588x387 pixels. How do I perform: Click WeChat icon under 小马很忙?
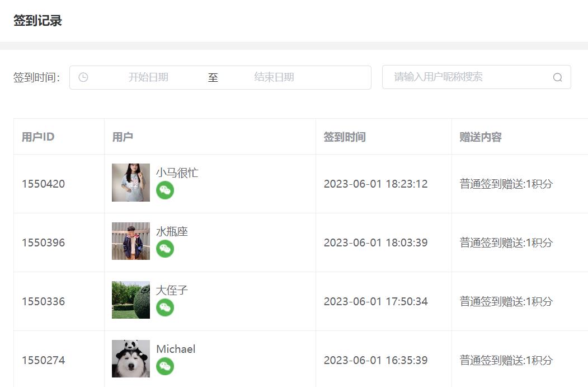(165, 190)
